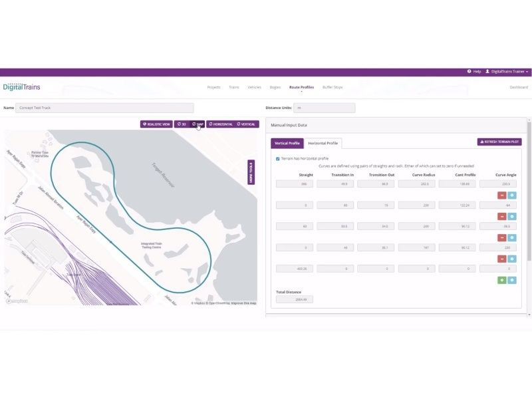Switch to Realistic View
This screenshot has width=532, height=399.
pyautogui.click(x=156, y=124)
